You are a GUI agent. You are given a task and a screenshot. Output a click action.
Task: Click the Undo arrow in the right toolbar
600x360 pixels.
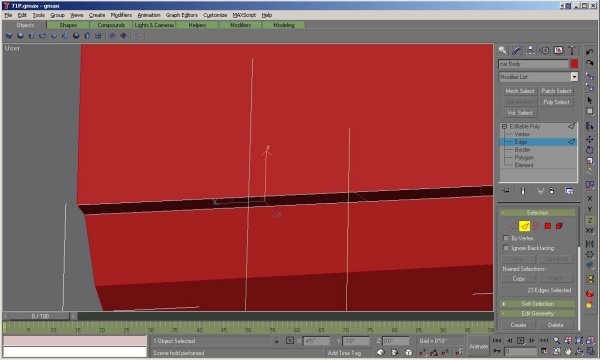point(589,52)
